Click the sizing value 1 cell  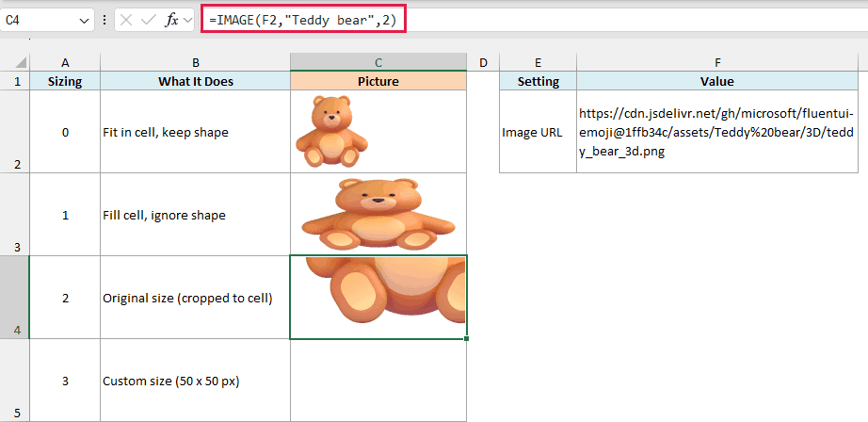click(x=65, y=215)
